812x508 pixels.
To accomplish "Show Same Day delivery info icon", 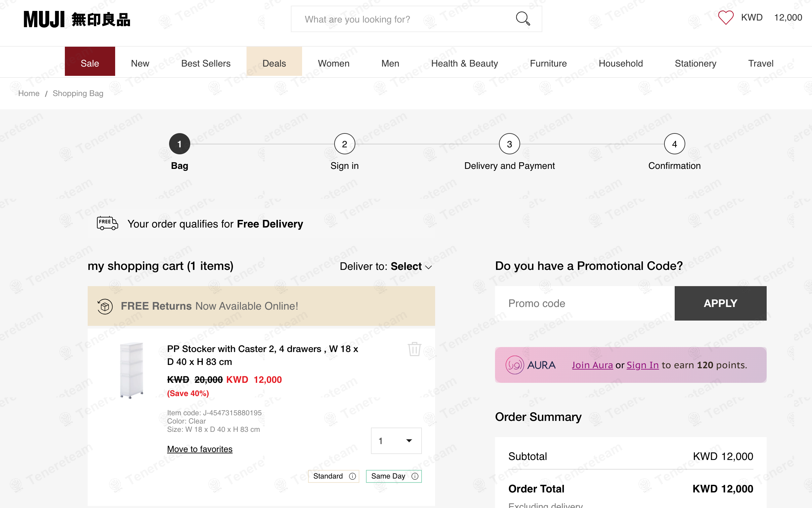I will 415,476.
